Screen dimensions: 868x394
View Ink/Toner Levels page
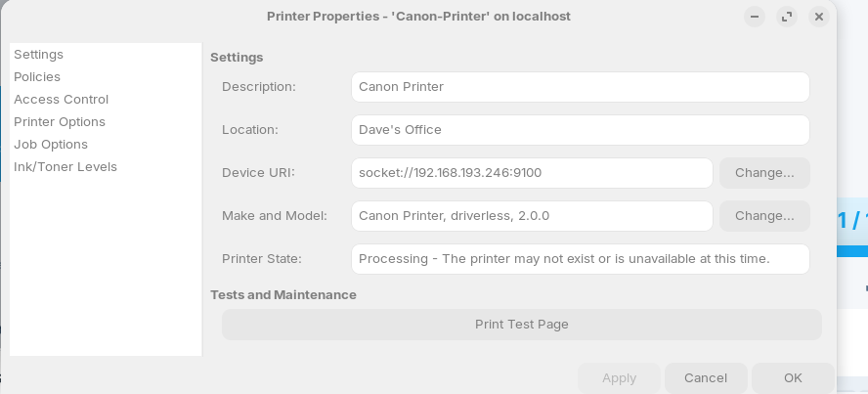[x=65, y=167]
